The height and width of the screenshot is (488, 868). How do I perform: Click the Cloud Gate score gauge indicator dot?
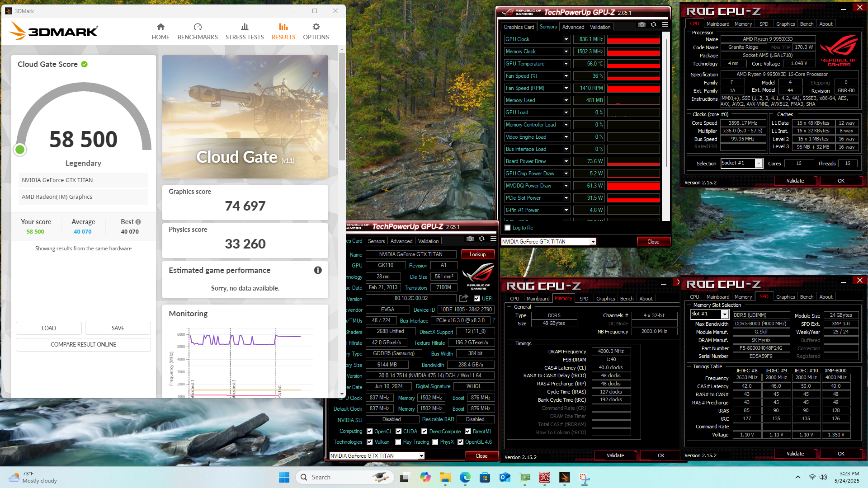pos(20,150)
